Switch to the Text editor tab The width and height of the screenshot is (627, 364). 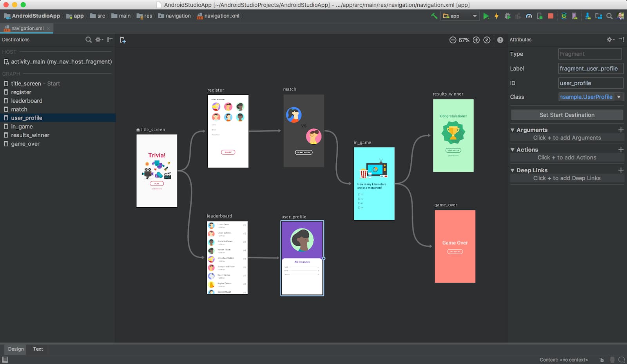point(38,349)
